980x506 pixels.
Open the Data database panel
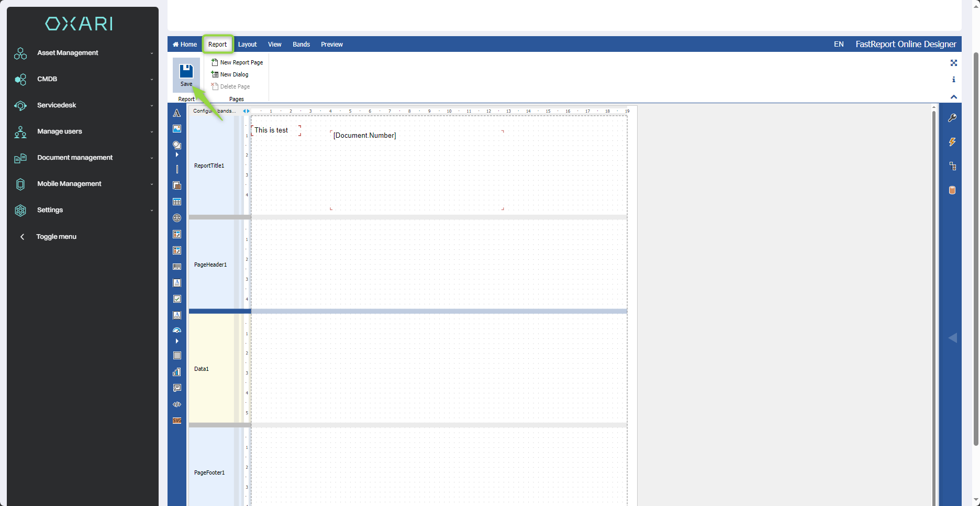click(x=952, y=190)
